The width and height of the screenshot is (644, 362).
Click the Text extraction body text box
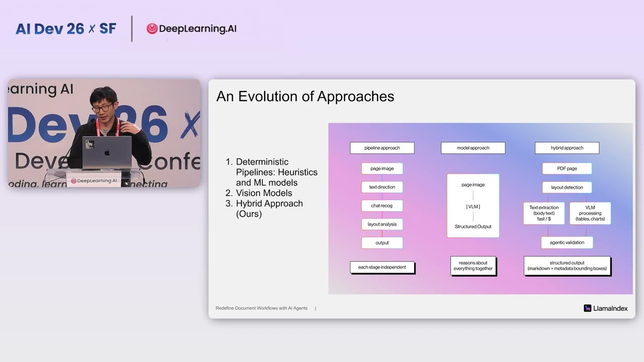[x=544, y=213]
